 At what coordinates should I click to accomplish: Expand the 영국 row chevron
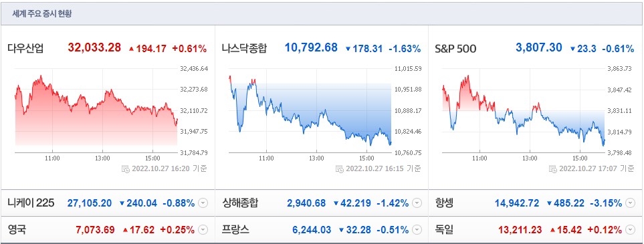click(x=203, y=229)
